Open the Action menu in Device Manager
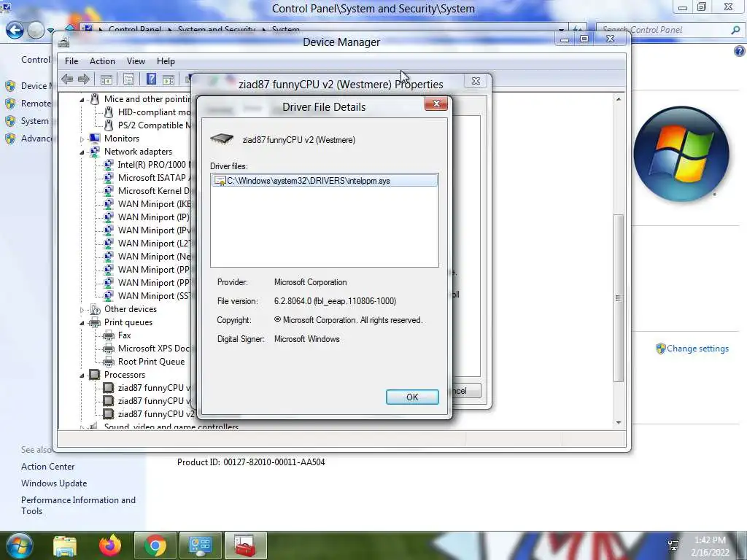The height and width of the screenshot is (560, 747). (x=102, y=61)
